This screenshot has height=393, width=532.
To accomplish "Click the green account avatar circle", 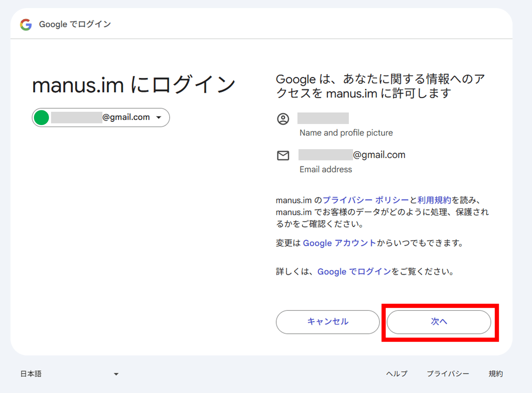I will click(42, 117).
